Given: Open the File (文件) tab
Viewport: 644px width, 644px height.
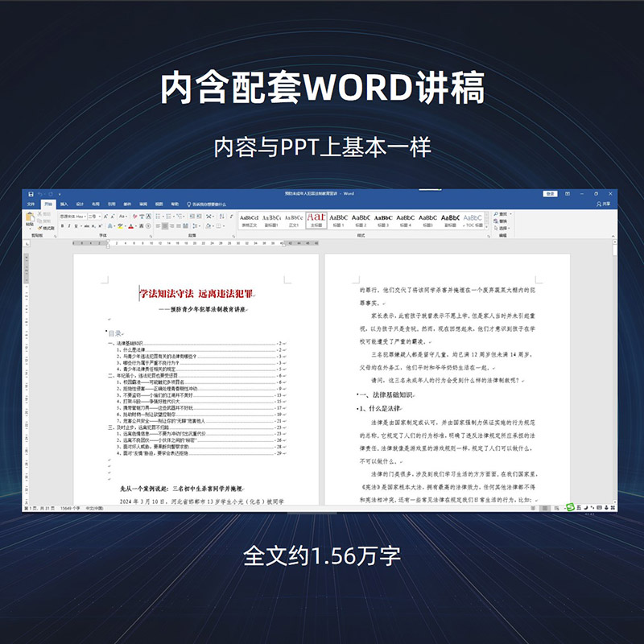Looking at the screenshot, I should coord(31,204).
